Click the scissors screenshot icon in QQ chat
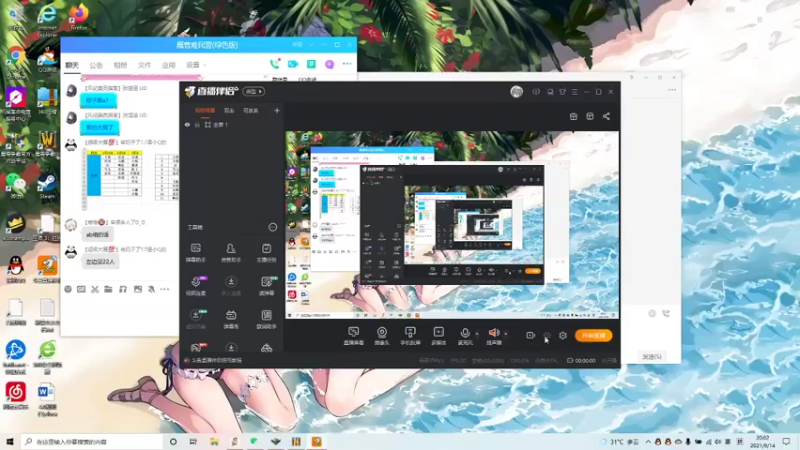Viewport: 800px width, 450px height. pos(95,289)
